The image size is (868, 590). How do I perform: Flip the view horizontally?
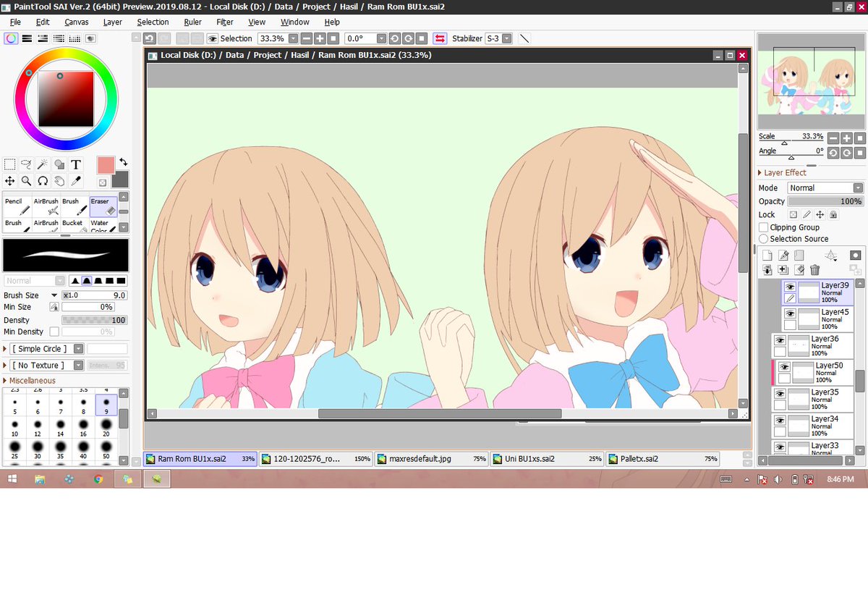point(439,38)
